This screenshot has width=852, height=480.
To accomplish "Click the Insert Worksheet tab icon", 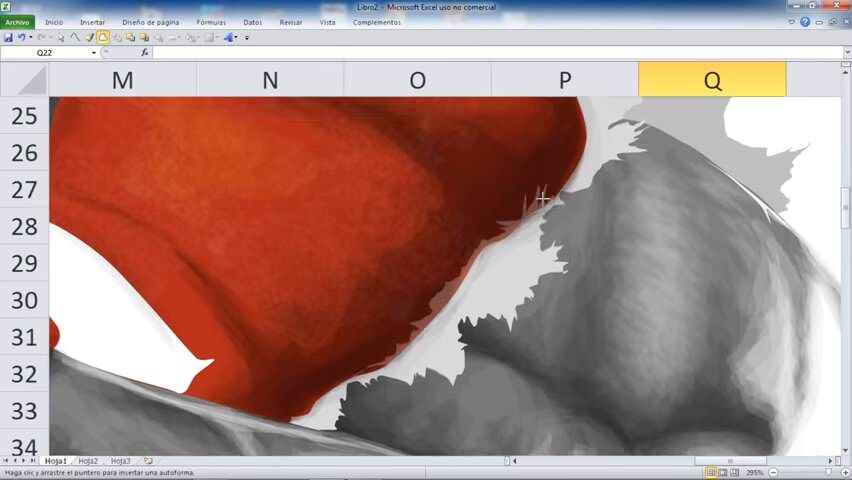I will pos(148,460).
